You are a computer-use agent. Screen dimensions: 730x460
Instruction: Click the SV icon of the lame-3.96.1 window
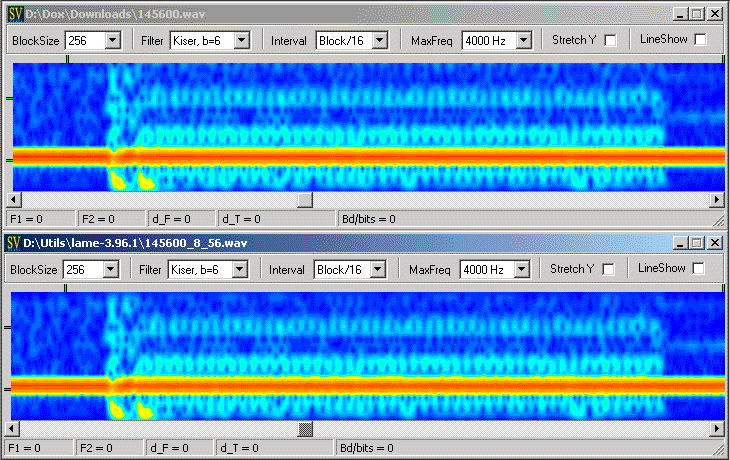14,243
